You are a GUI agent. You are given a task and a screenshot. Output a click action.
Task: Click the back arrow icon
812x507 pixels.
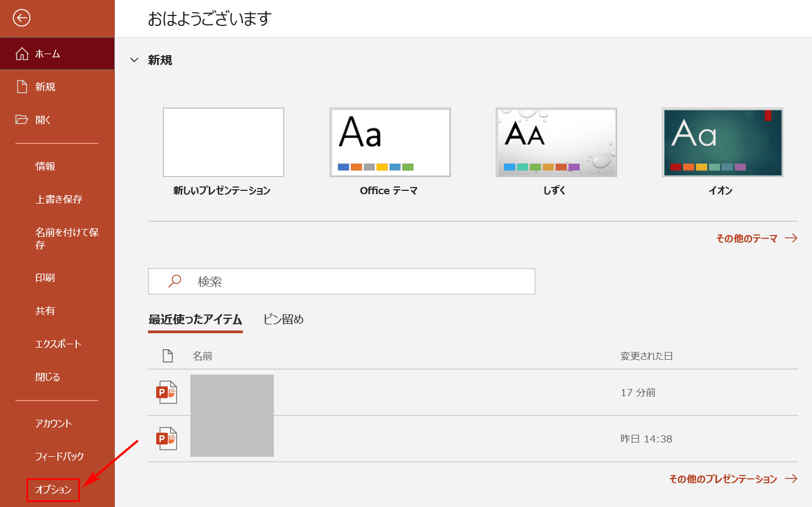pyautogui.click(x=22, y=18)
